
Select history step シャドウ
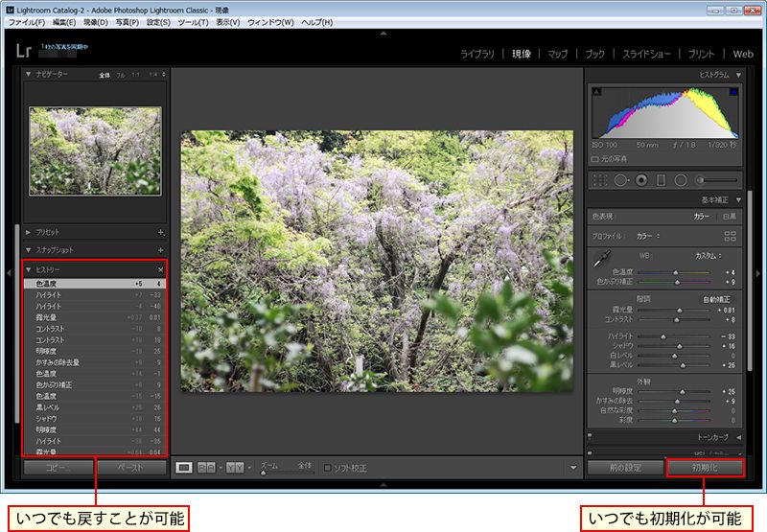point(95,419)
